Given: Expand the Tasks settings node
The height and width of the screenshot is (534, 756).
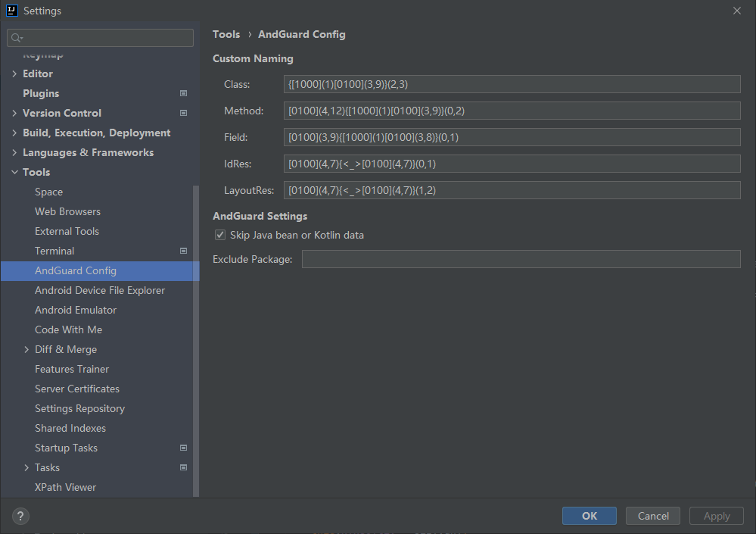Looking at the screenshot, I should tap(26, 467).
